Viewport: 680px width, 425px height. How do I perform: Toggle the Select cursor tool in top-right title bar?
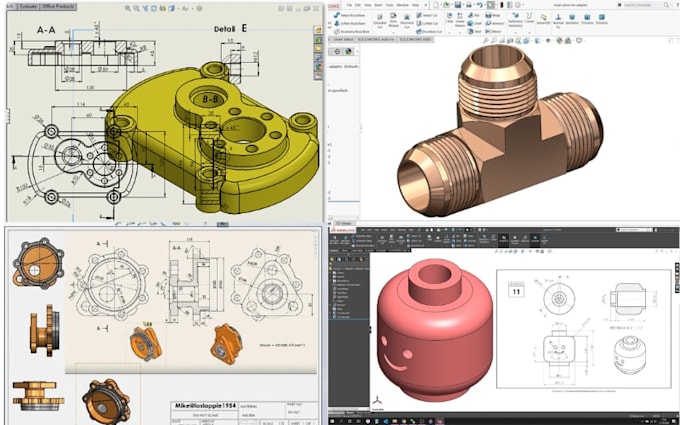[x=491, y=5]
